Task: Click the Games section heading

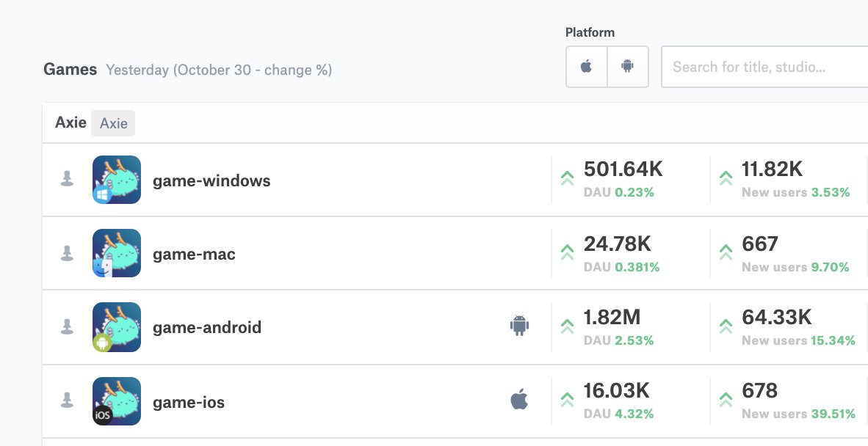Action: point(70,69)
